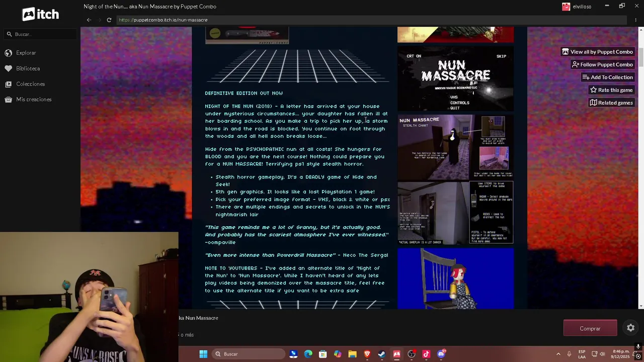Image resolution: width=644 pixels, height=362 pixels.
Task: Open the Windows Start menu
Action: [x=203, y=354]
